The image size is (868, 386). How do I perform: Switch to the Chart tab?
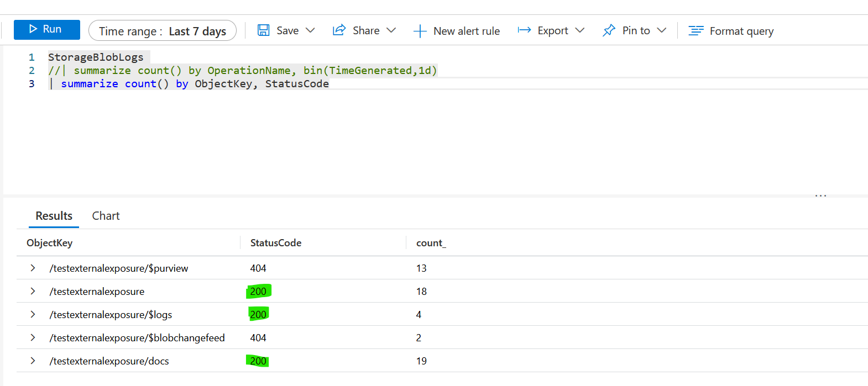[x=106, y=216]
